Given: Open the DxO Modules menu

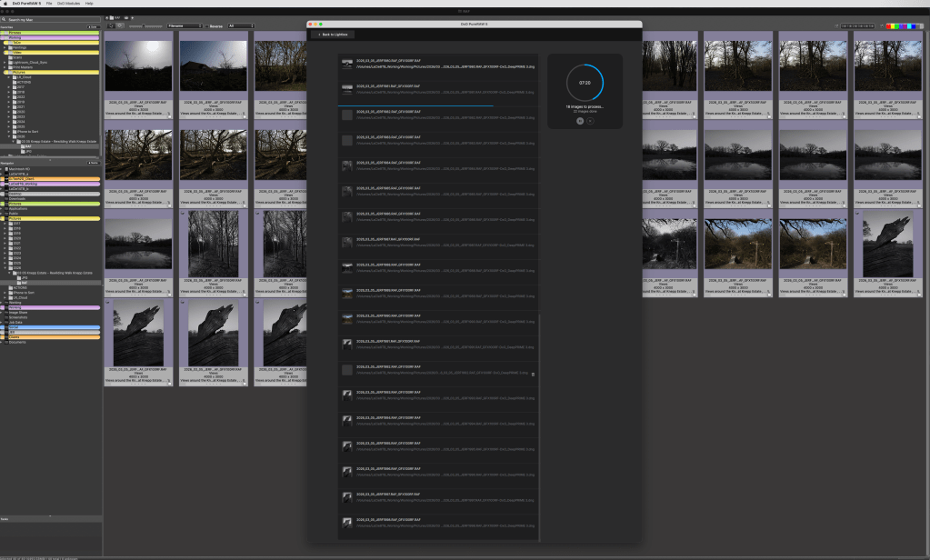Looking at the screenshot, I should 69,4.
